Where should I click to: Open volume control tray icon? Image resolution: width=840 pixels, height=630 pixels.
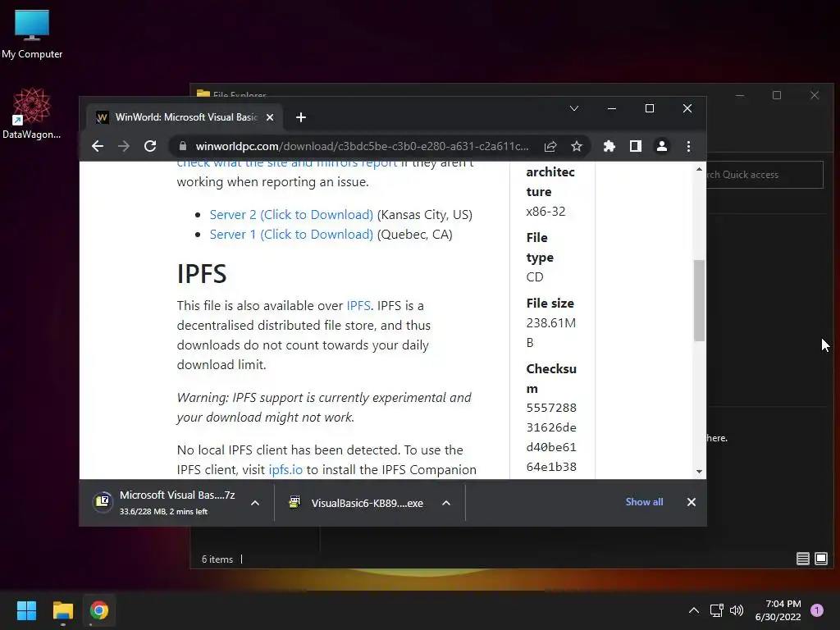[x=737, y=610]
